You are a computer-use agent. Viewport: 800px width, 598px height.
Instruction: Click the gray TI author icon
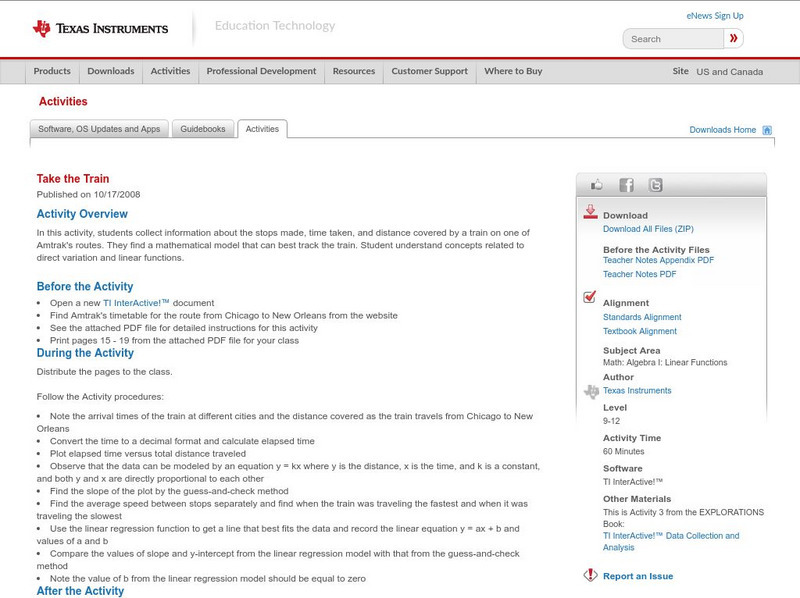click(x=591, y=391)
